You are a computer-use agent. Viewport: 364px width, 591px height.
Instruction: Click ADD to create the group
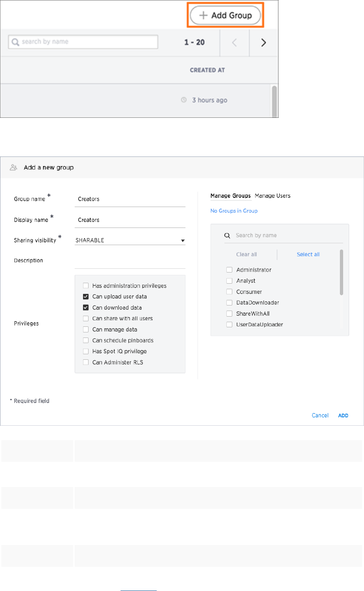(x=343, y=416)
